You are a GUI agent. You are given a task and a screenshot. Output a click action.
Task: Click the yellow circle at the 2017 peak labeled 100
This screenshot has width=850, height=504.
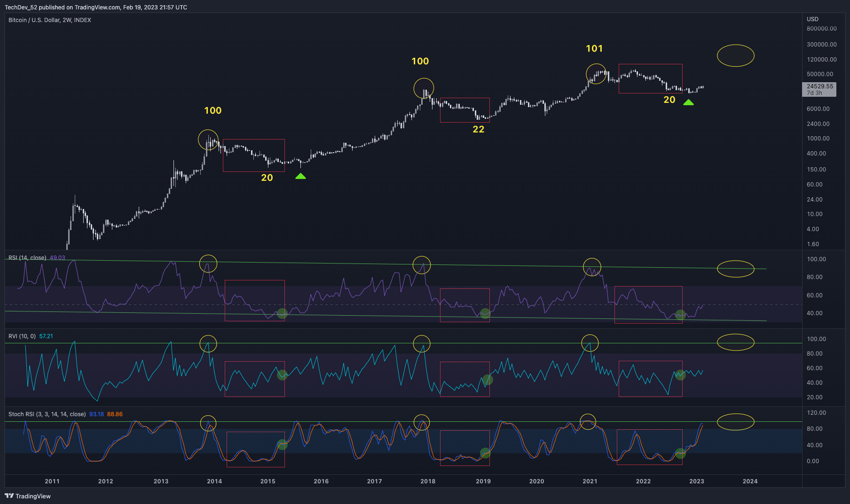[x=424, y=87]
